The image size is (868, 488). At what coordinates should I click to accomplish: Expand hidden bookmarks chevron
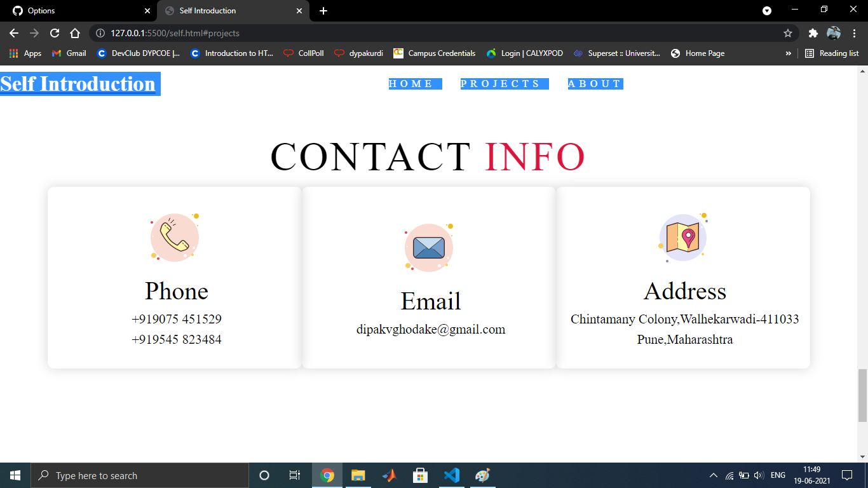pos(789,53)
